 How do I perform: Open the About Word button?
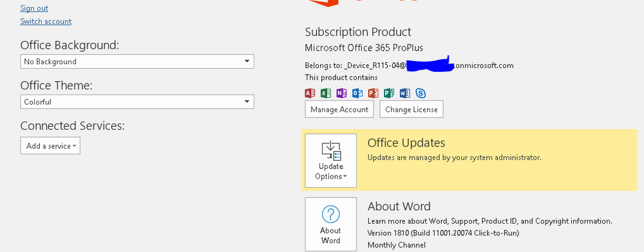click(x=331, y=224)
